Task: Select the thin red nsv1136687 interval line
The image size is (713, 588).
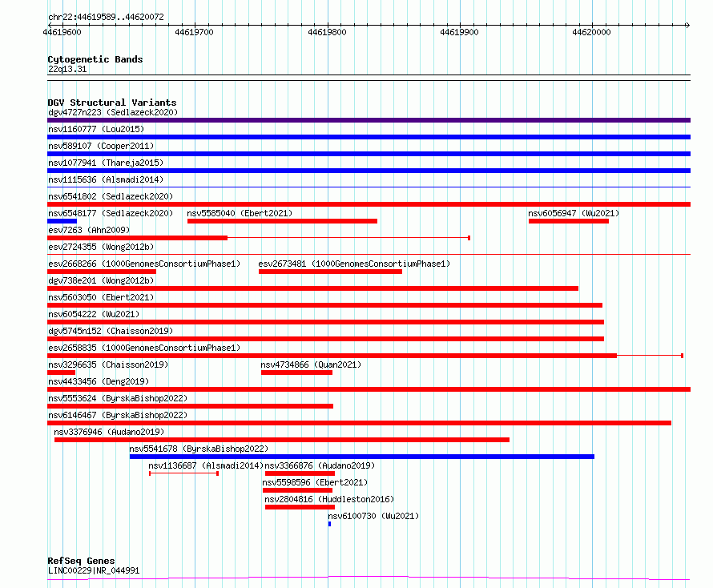Action: click(x=183, y=473)
